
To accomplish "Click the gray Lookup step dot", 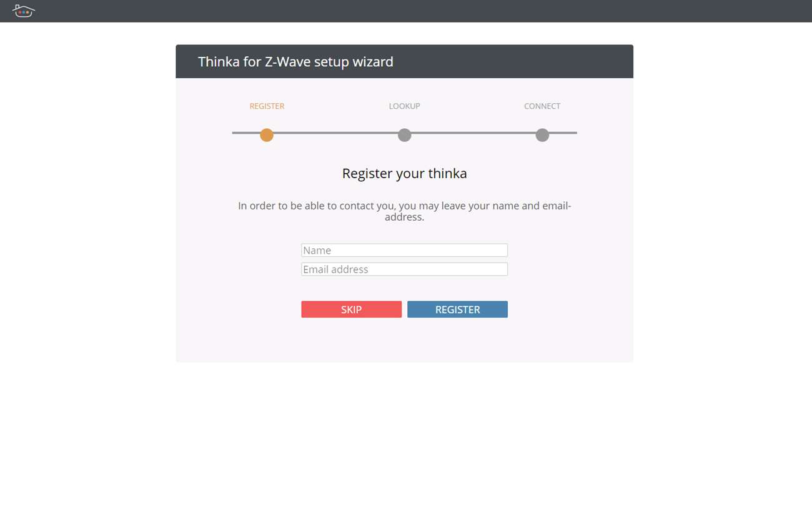I will [x=405, y=135].
